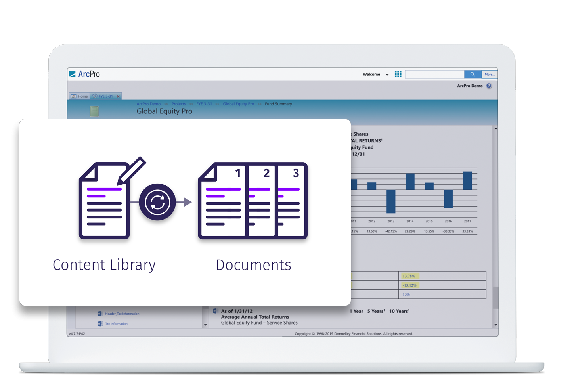Open help via the question mark icon
This screenshot has height=392, width=572.
click(489, 86)
